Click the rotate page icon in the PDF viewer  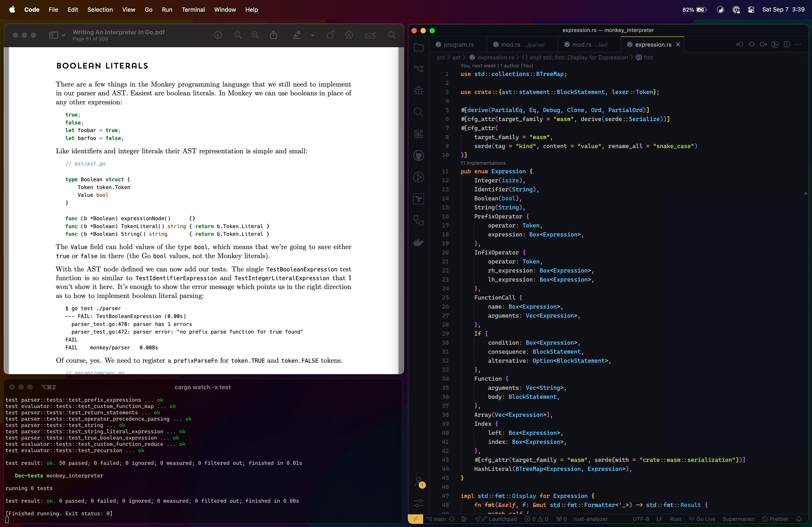pyautogui.click(x=330, y=35)
